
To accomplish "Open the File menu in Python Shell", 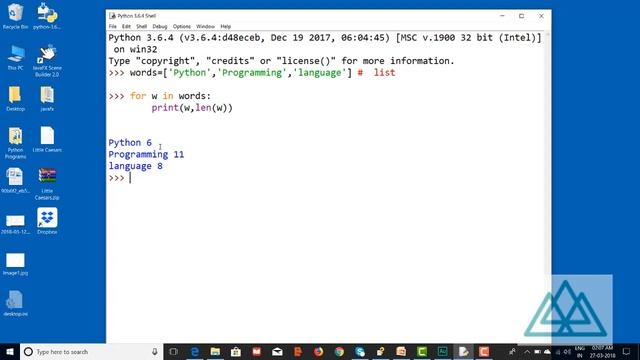I will [x=112, y=27].
